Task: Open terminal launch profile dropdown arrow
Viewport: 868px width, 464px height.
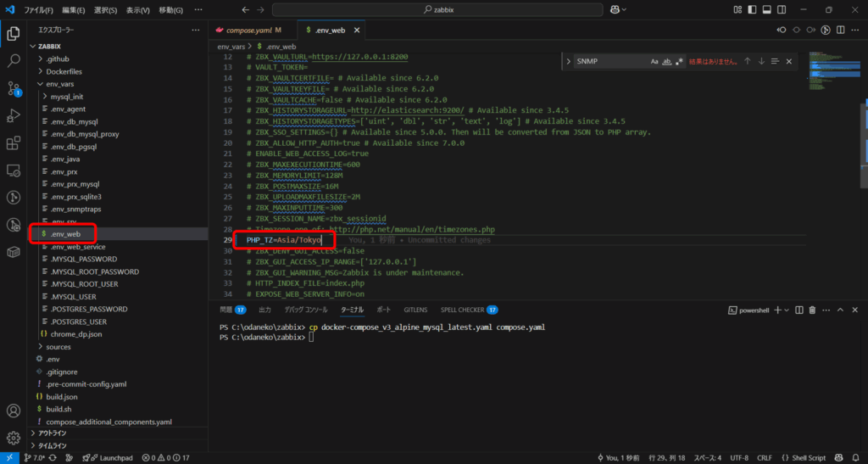Action: pos(787,310)
